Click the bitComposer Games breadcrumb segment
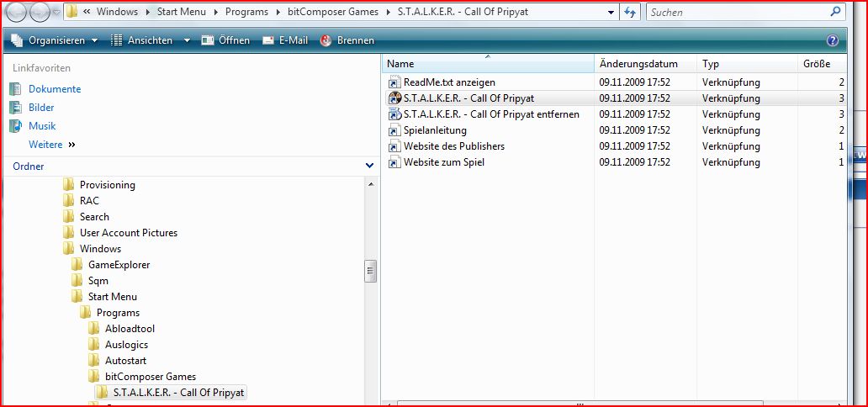868x407 pixels. [331, 12]
